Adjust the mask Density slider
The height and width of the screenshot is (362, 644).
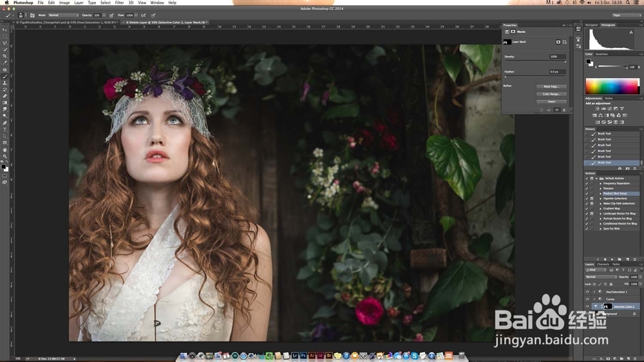coord(536,61)
